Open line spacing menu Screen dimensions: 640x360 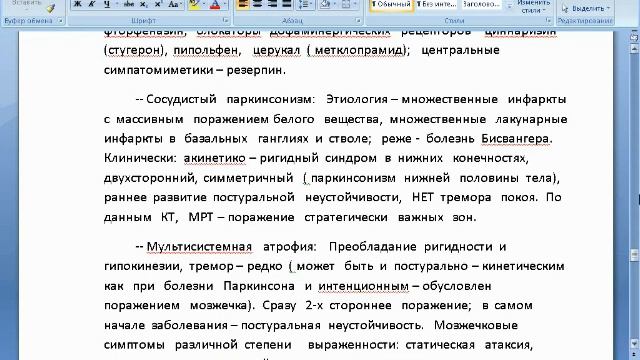(x=305, y=4)
